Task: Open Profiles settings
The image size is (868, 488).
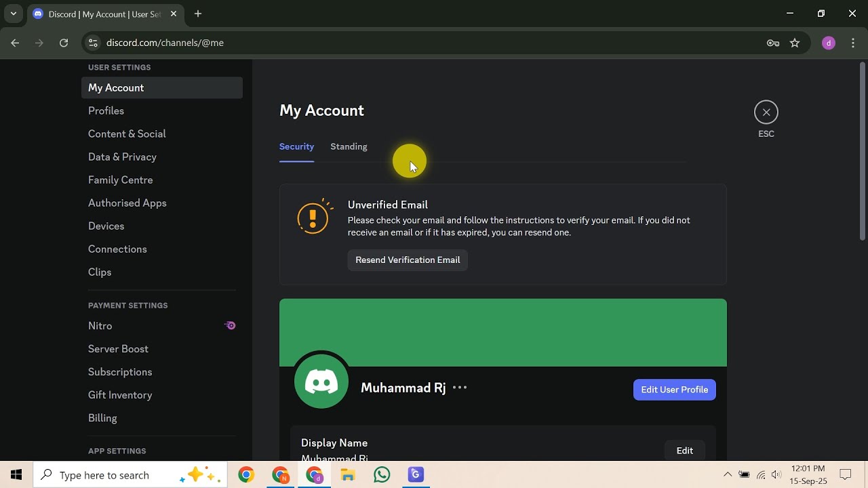Action: (x=162, y=111)
